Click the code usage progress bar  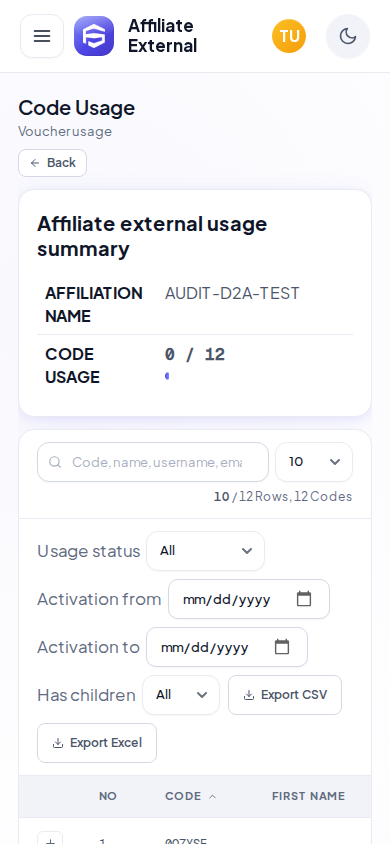click(x=167, y=376)
